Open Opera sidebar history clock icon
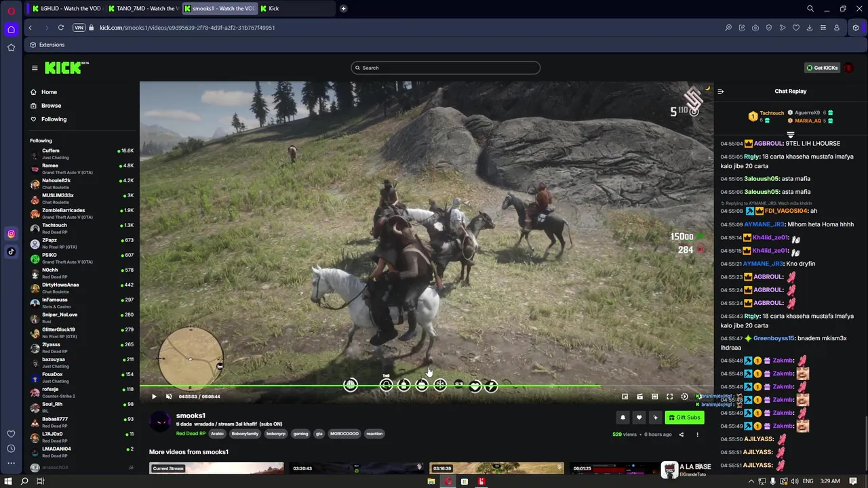The width and height of the screenshot is (868, 488). point(11,449)
